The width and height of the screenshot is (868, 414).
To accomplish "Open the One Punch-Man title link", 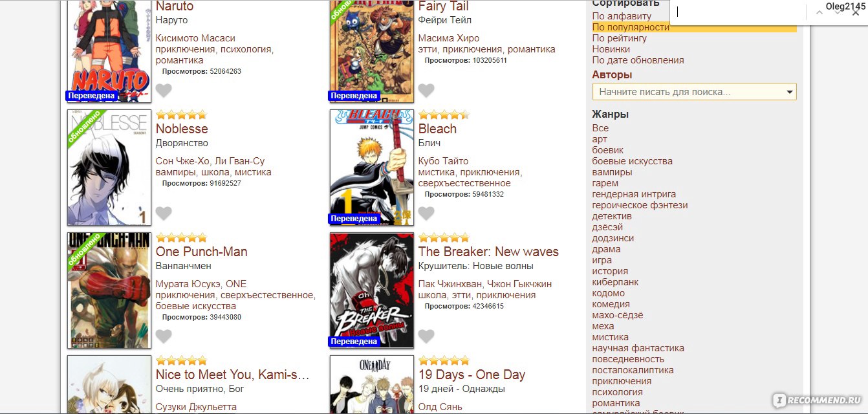I will pyautogui.click(x=202, y=252).
